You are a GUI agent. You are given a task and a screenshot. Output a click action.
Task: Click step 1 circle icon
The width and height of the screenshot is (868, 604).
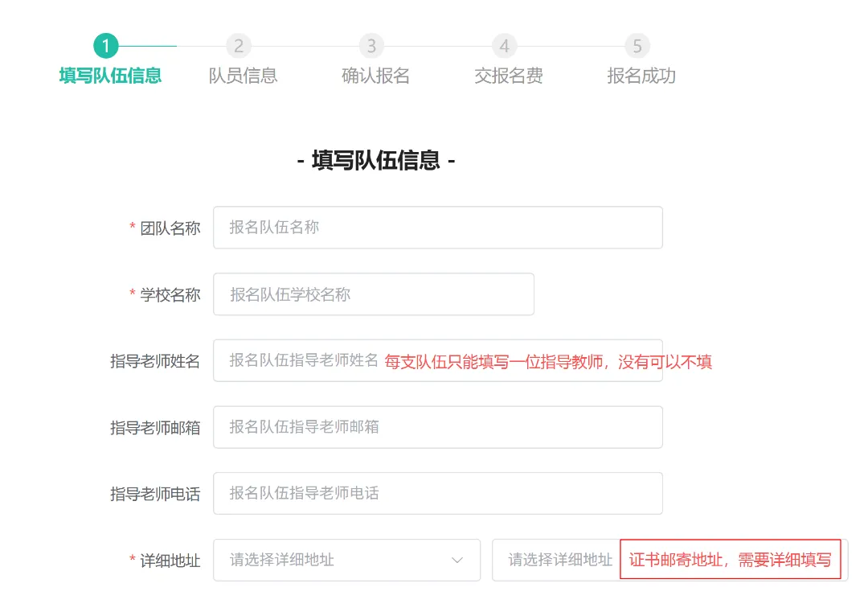click(x=105, y=46)
